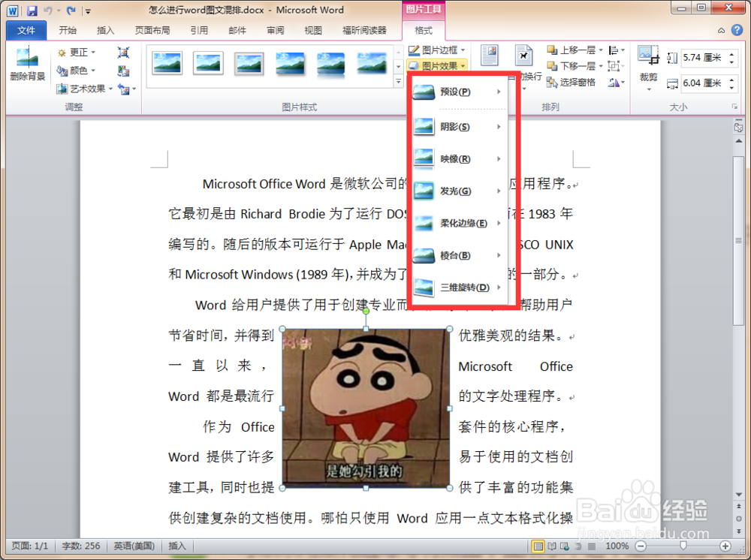The image size is (751, 560).
Task: Click 下移一层 send backward
Action: click(572, 65)
